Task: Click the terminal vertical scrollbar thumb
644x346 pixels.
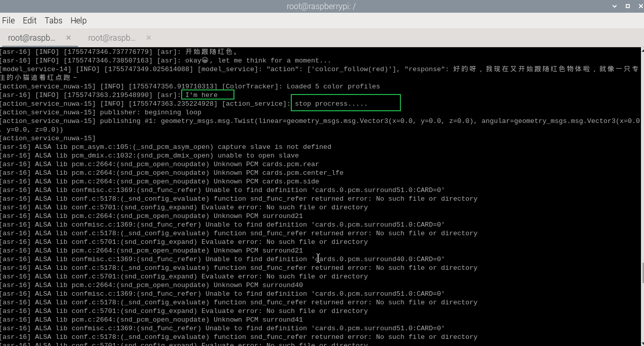Action: pyautogui.click(x=642, y=273)
